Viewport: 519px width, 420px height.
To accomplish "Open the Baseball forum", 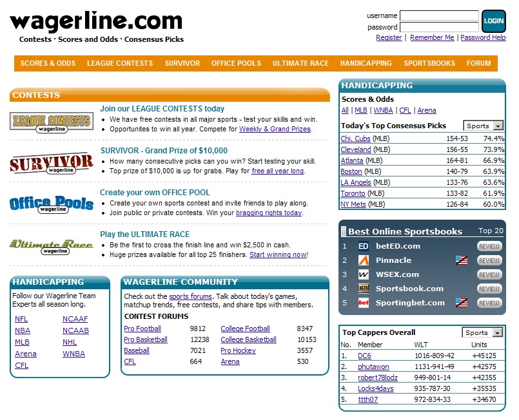I will 137,350.
